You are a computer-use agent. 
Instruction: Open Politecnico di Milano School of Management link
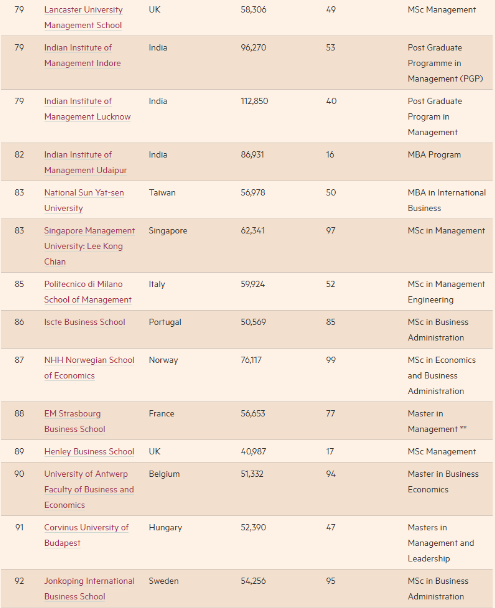[x=88, y=292]
